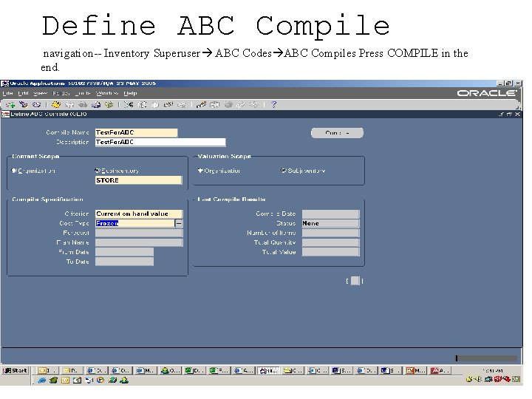
Task: Click the Zoom toolbar icon
Action: coord(214,105)
